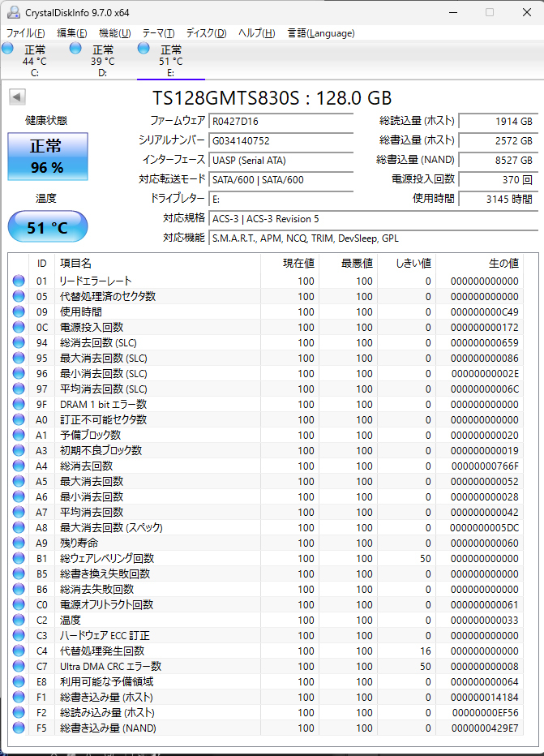This screenshot has height=756, width=544.
Task: Click the ACS-3 | ACS-3 Revision 5 standard field
Action: 374,219
